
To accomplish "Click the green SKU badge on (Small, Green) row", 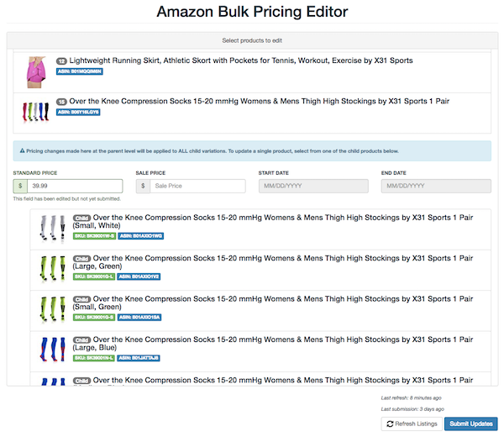I will [94, 318].
